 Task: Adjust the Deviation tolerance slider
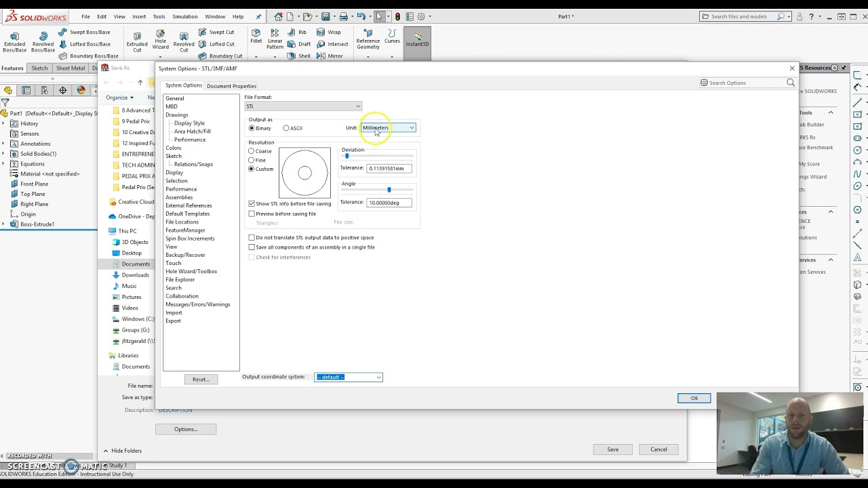(x=347, y=156)
